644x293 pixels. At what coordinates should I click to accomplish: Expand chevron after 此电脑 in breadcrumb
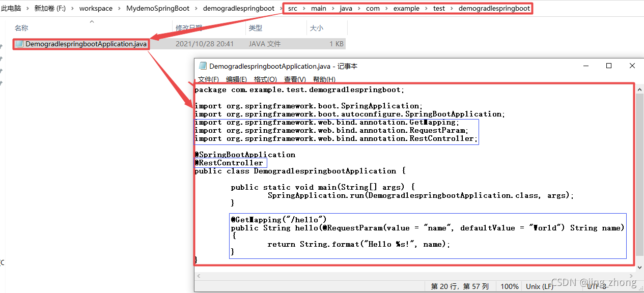[x=27, y=8]
